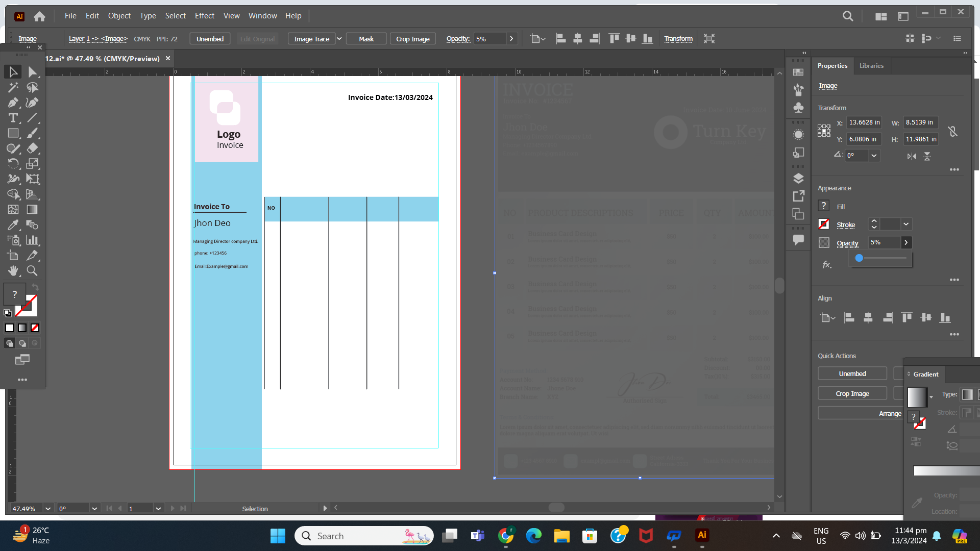Image resolution: width=980 pixels, height=551 pixels.
Task: Open the stroke weight dropdown
Action: [x=906, y=224]
